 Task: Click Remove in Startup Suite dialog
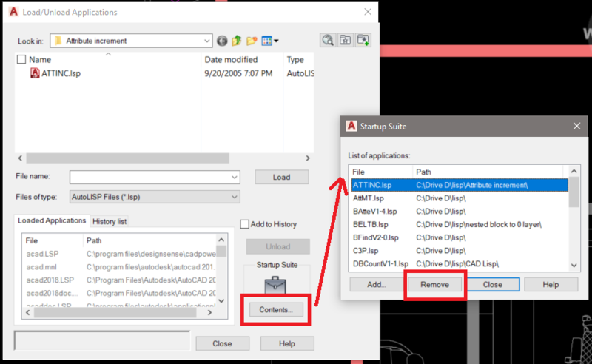434,284
